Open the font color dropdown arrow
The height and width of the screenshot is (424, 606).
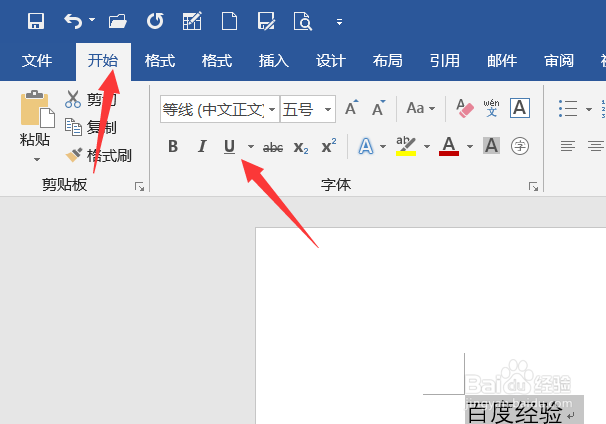click(x=470, y=146)
